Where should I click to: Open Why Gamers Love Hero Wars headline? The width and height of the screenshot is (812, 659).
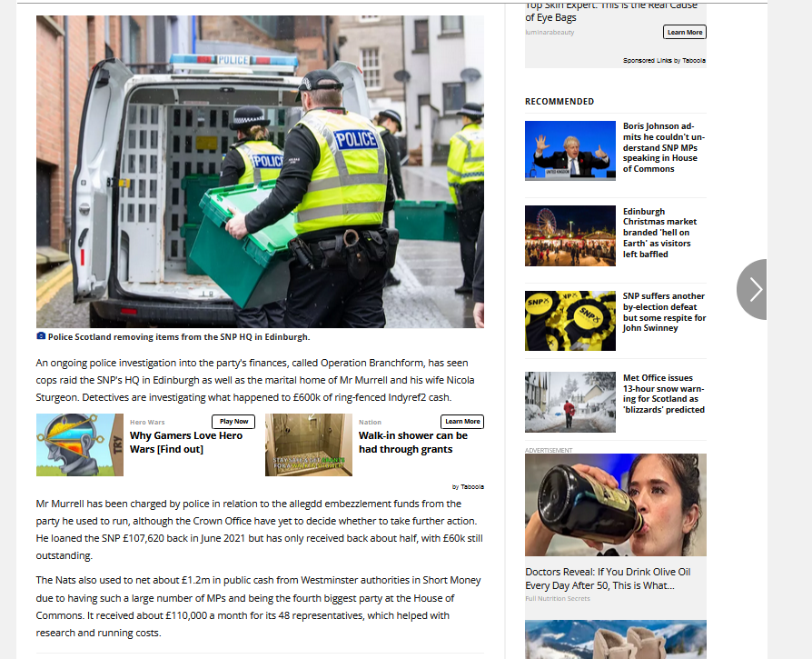[x=186, y=443]
